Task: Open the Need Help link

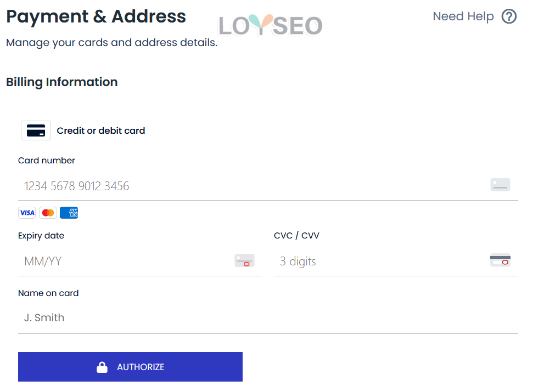Action: tap(463, 16)
